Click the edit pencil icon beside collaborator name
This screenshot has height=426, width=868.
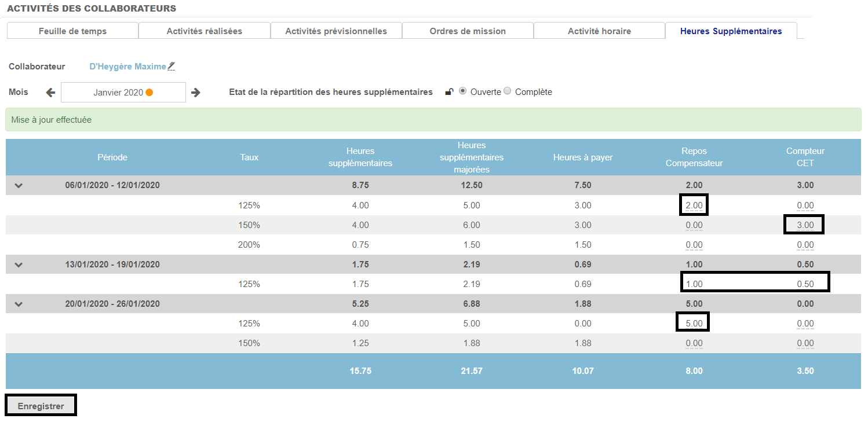tap(171, 67)
